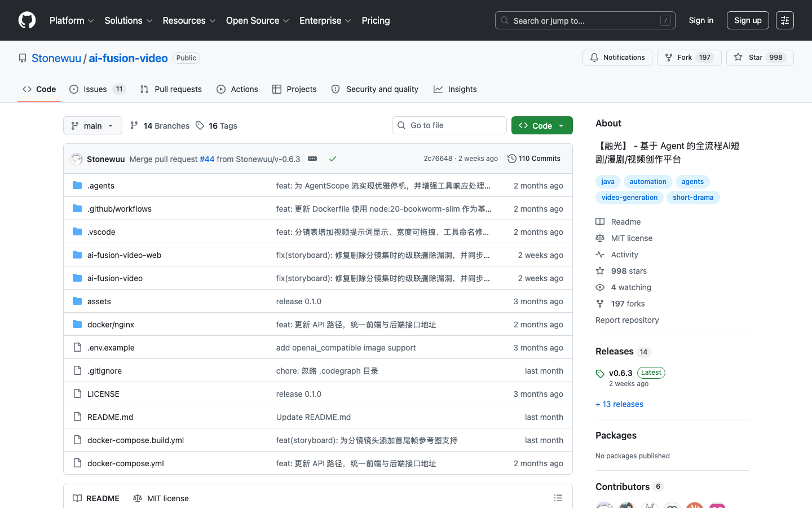Viewport: 812px width, 508px height.
Task: Open the + 13 releases link
Action: coord(619,404)
